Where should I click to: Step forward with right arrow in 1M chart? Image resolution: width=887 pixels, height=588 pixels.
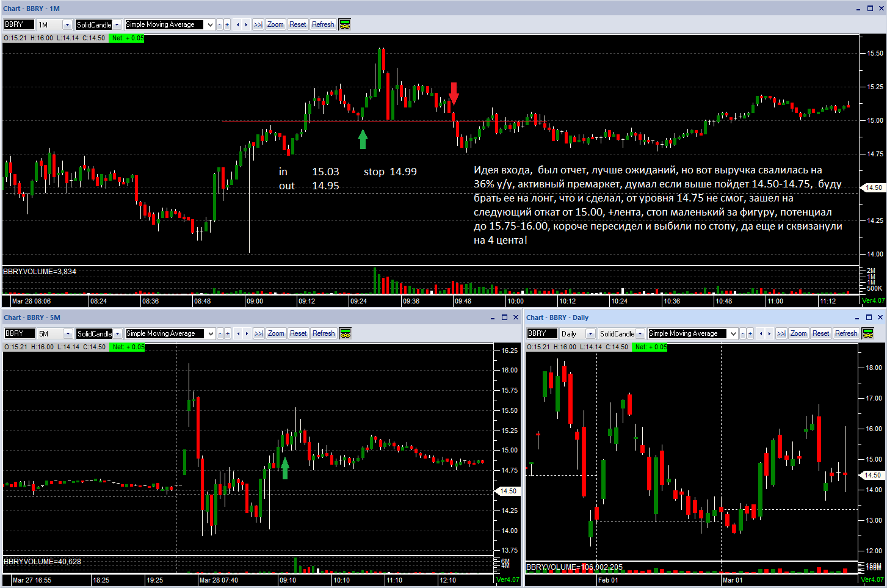coord(246,24)
